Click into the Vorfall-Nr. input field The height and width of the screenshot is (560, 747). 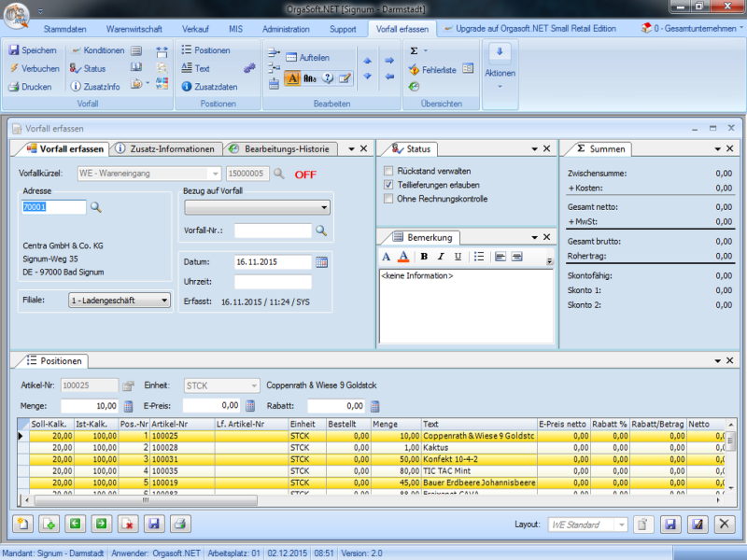tap(273, 230)
